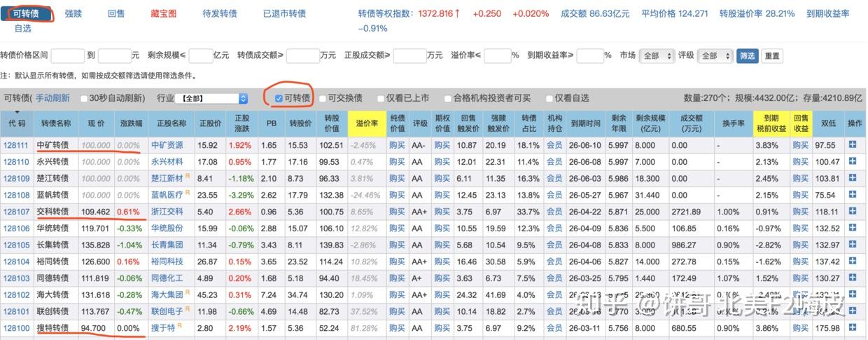Click plus icon in 蓝帆转债 row
The height and width of the screenshot is (340, 868).
pos(853,194)
